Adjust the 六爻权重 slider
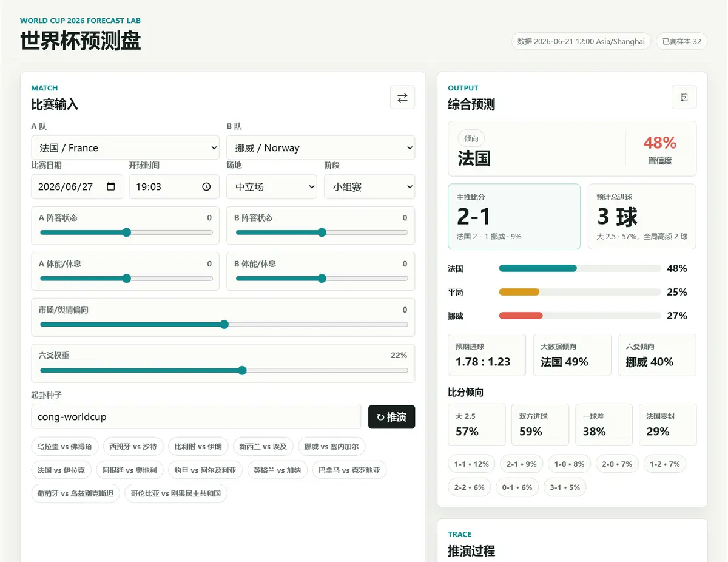 224,371
